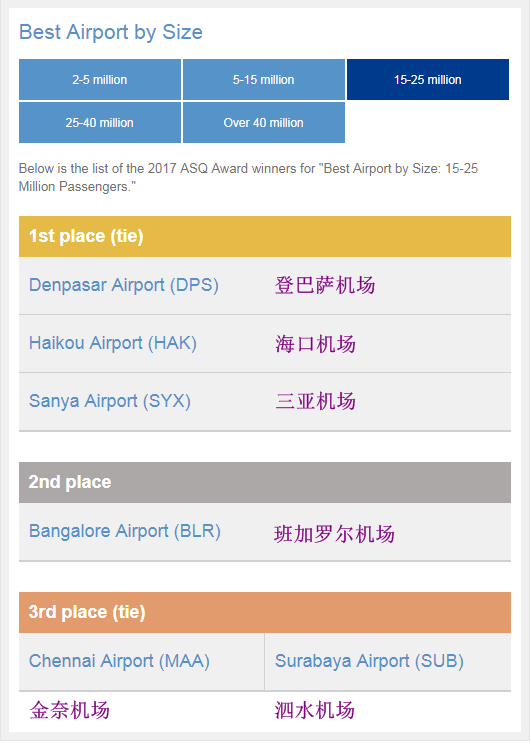Click the 3rd place (tie) header
Viewport: 531px width, 744px height.
(265, 612)
